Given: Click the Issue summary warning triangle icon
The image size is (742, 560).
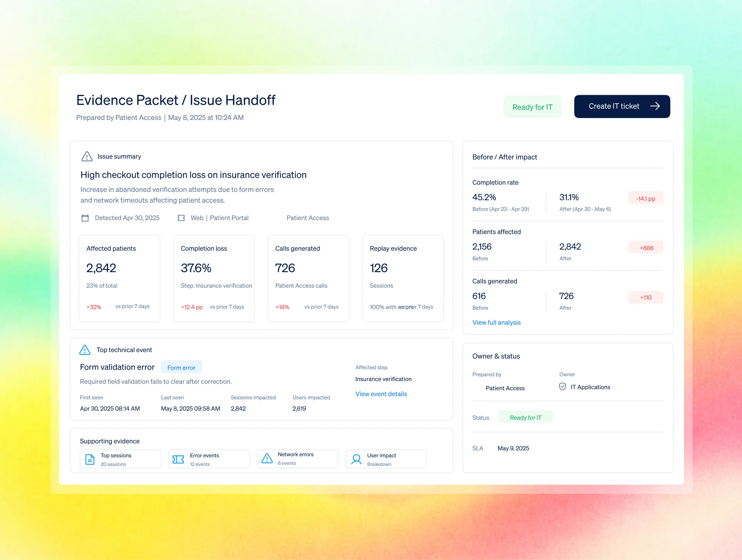Looking at the screenshot, I should coord(87,156).
